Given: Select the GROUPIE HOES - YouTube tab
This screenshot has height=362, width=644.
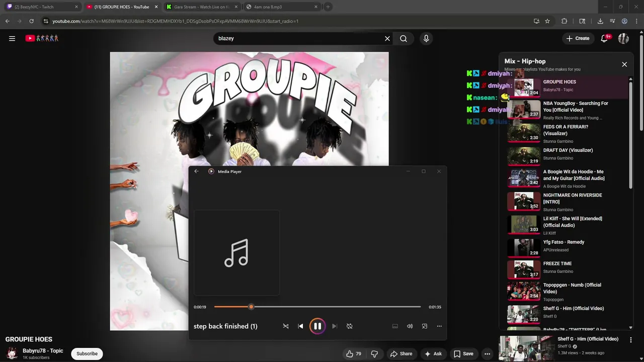Looking at the screenshot, I should pyautogui.click(x=121, y=7).
